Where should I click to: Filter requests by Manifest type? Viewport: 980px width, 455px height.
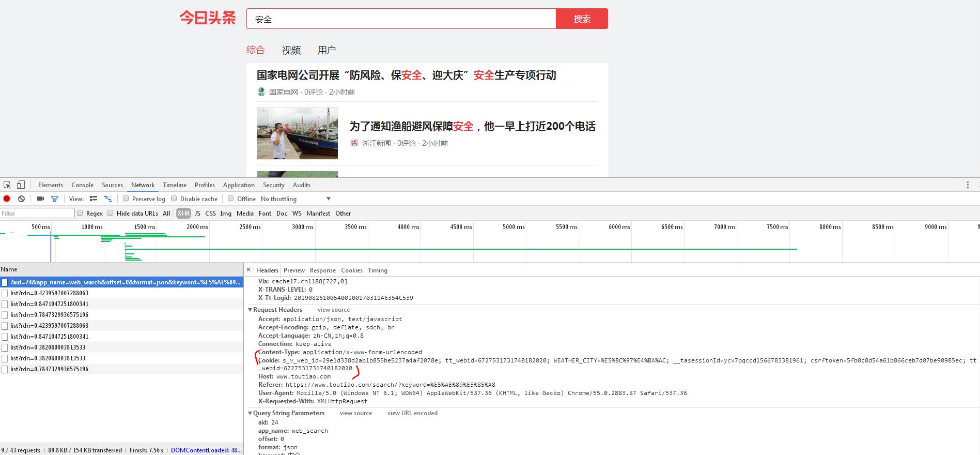[318, 213]
